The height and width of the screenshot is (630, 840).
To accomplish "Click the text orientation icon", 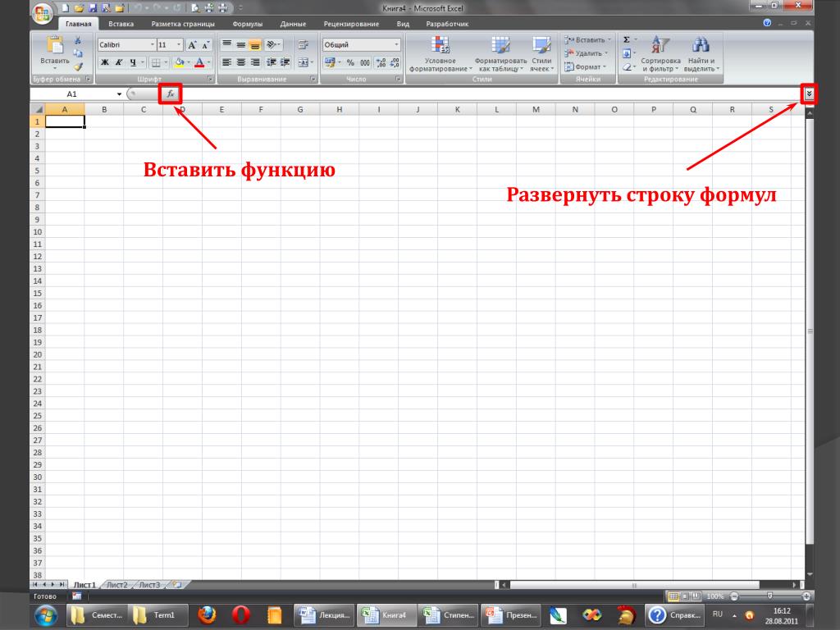I will tap(272, 45).
